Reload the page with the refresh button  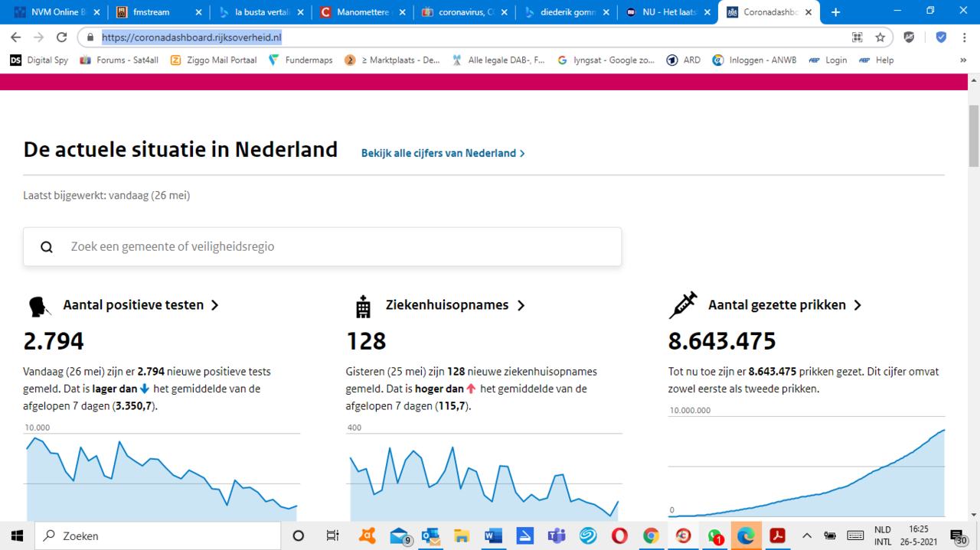point(61,37)
